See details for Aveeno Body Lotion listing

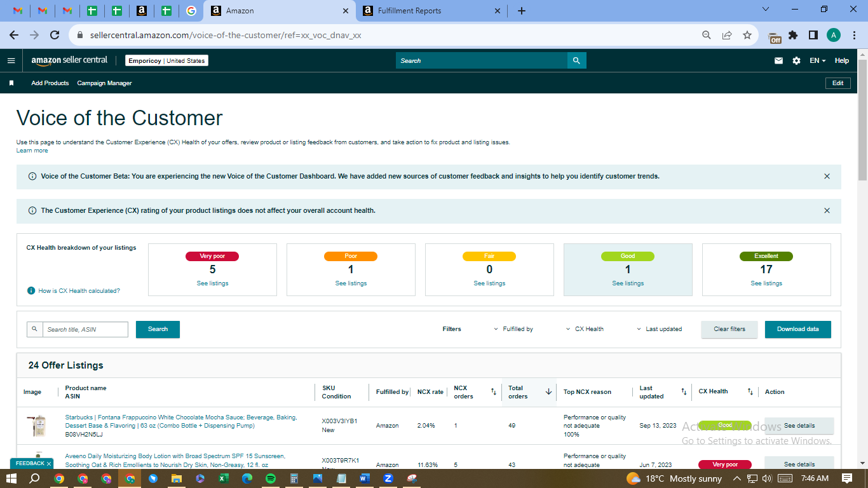(799, 464)
